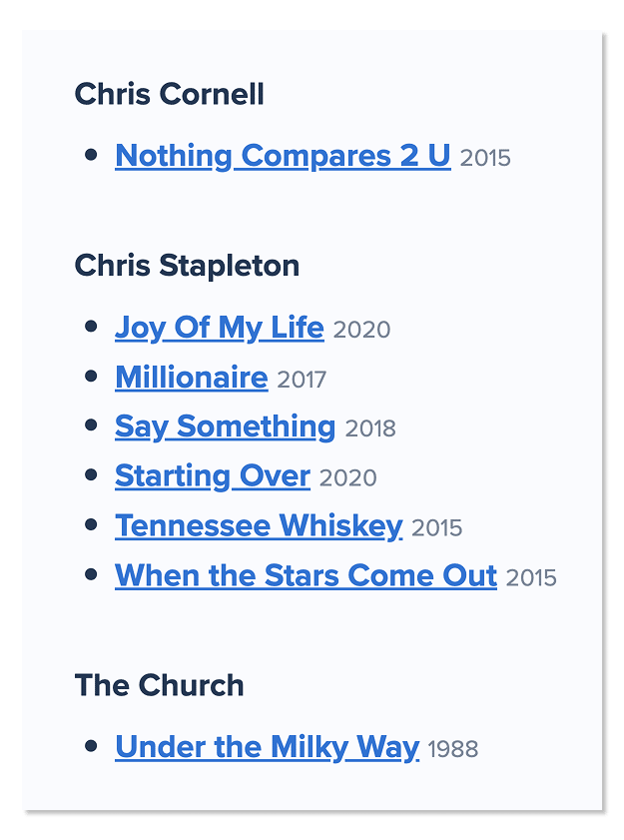
Task: Click the year 1988 beside Under the Milky Way
Action: (x=453, y=749)
